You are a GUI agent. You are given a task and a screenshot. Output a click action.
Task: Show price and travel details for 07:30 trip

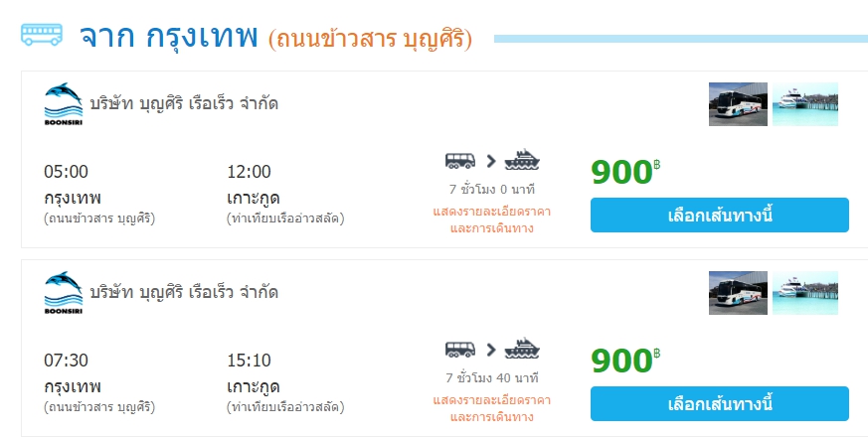492,407
